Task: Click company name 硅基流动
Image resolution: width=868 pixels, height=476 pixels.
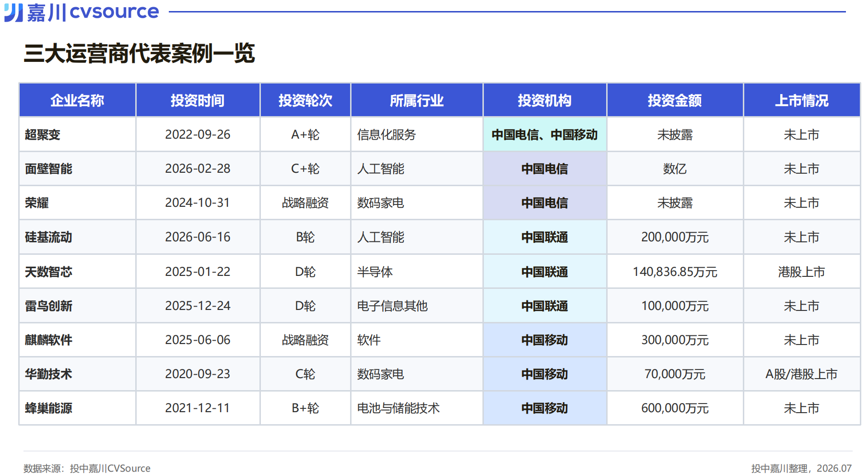Action: click(48, 237)
